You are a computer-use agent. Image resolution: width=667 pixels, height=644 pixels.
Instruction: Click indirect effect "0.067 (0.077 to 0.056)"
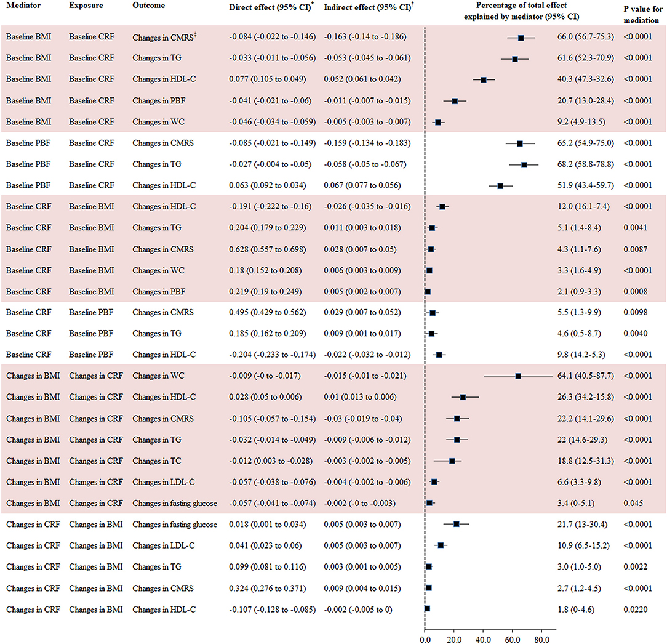coord(362,185)
